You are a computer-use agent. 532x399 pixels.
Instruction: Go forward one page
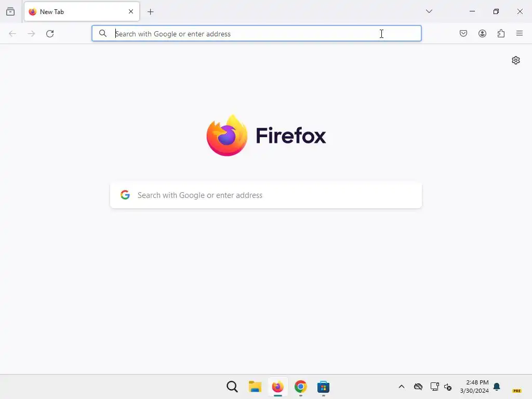(31, 34)
